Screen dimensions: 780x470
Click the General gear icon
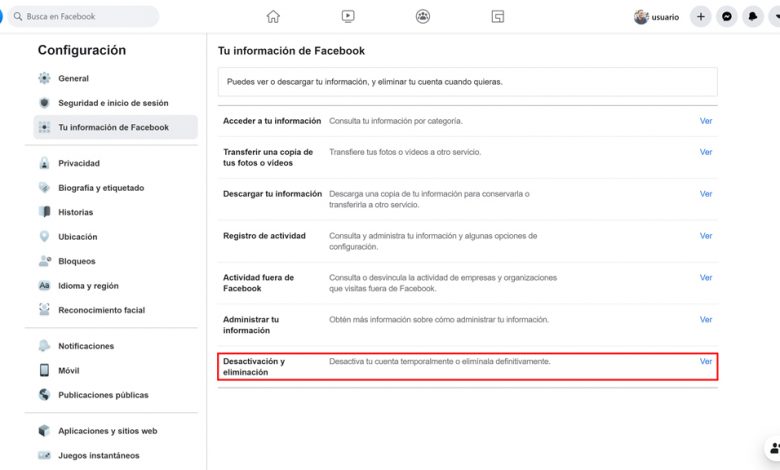pyautogui.click(x=44, y=78)
